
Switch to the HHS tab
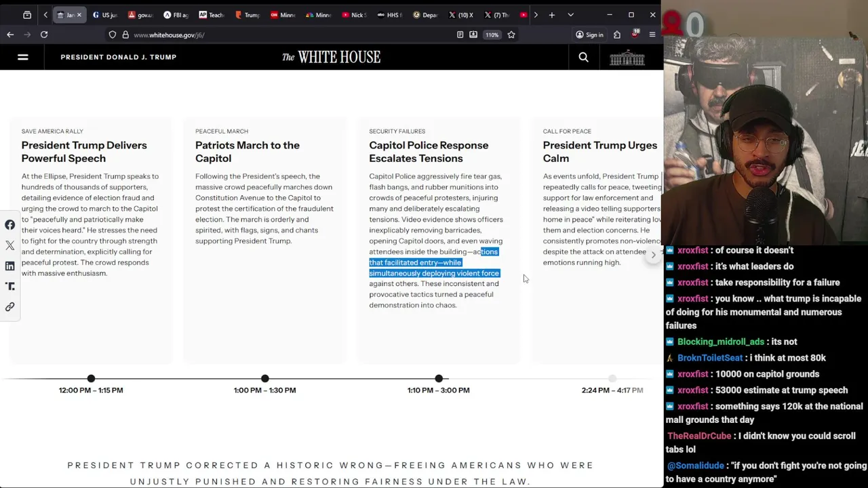coord(390,15)
